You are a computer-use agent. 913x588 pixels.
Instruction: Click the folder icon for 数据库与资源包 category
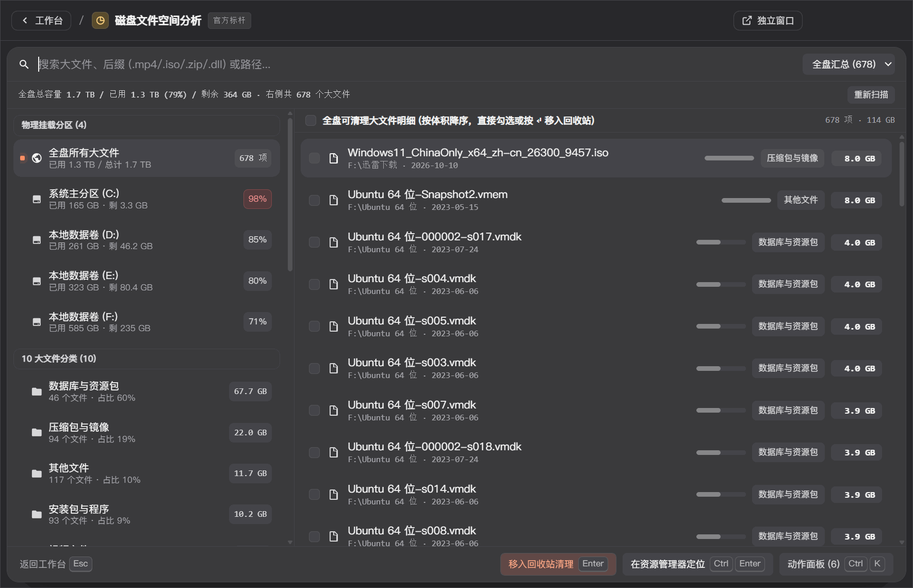coord(37,391)
